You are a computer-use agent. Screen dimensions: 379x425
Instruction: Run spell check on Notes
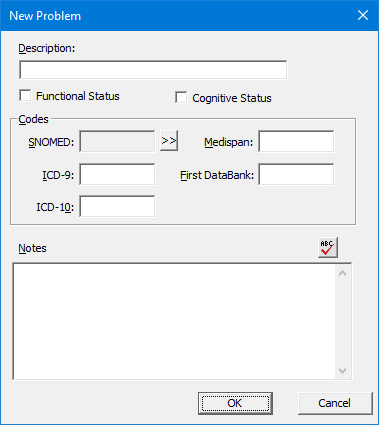[328, 247]
